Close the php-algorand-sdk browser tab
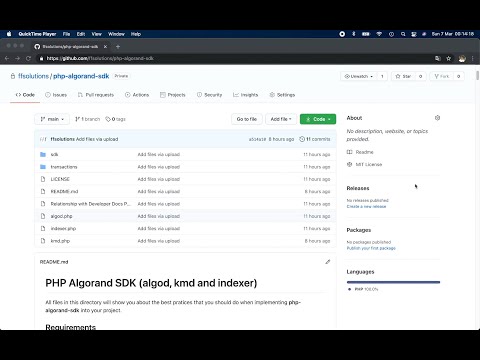480x360 pixels. tap(105, 47)
